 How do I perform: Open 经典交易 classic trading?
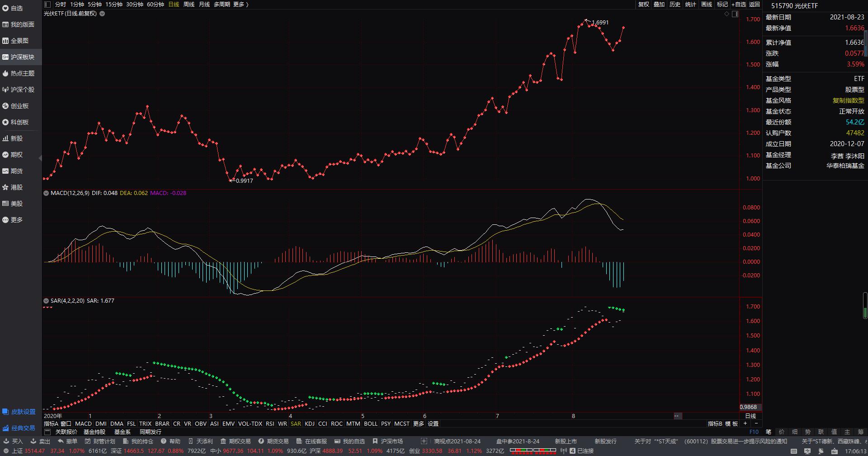click(x=19, y=428)
